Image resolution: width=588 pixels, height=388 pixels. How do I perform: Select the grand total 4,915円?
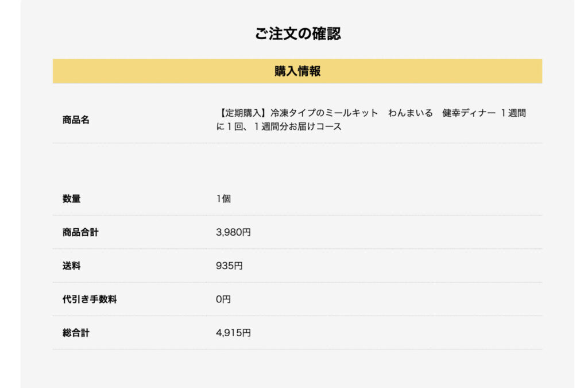(233, 332)
